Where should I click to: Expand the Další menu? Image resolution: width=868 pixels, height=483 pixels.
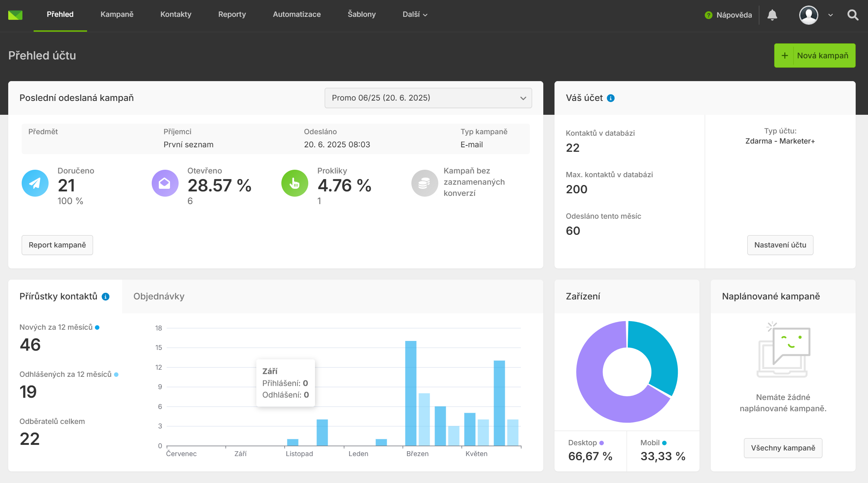[414, 15]
